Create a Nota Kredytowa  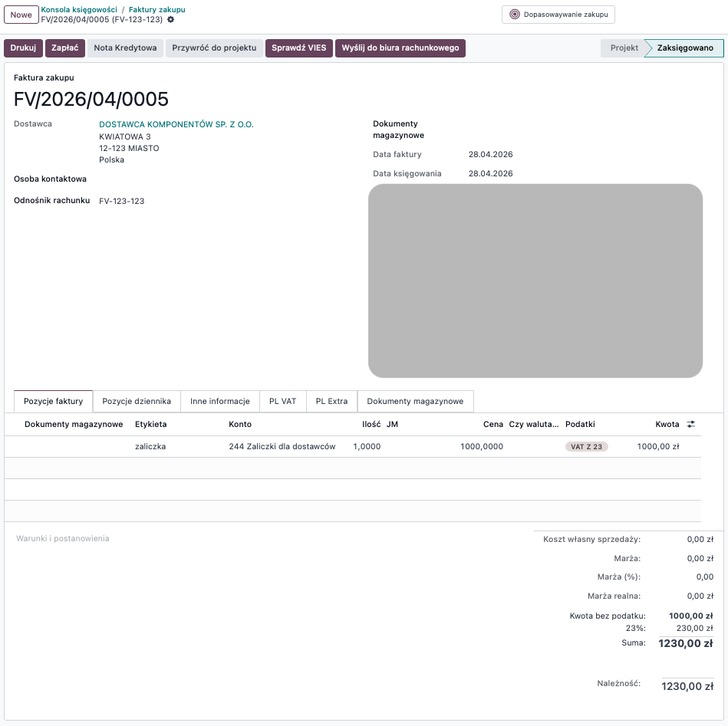point(125,48)
